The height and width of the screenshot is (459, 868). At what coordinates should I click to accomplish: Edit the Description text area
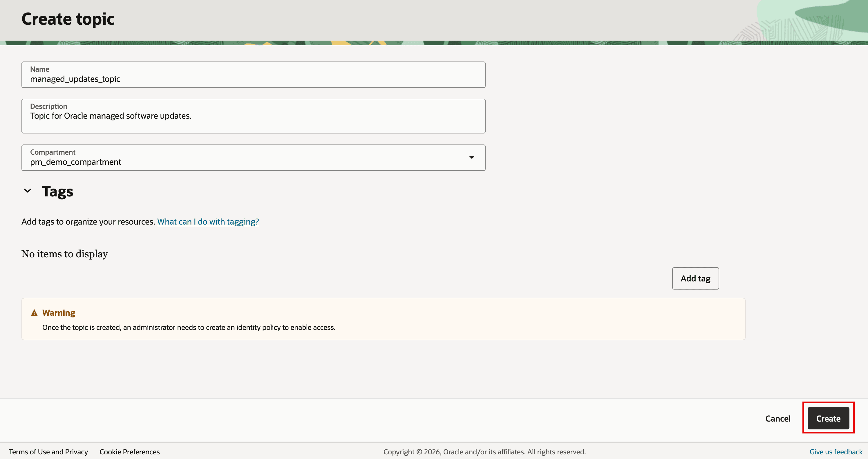pos(253,116)
